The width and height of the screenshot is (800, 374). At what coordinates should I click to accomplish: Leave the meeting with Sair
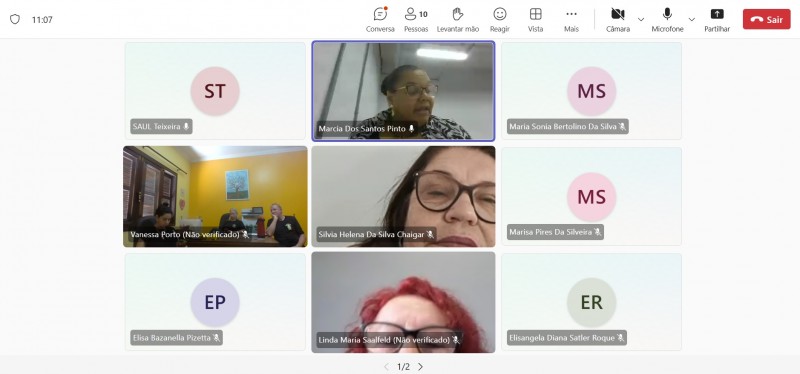point(766,19)
